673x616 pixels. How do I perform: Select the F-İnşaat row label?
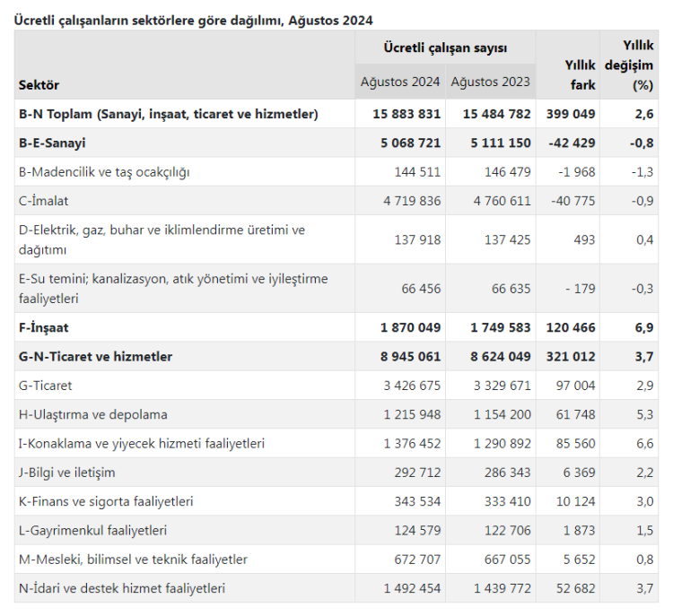(x=43, y=327)
